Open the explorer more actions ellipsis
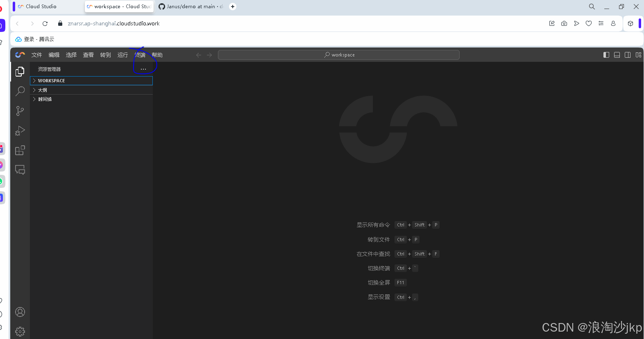Screen dimensions: 644x339 point(143,69)
